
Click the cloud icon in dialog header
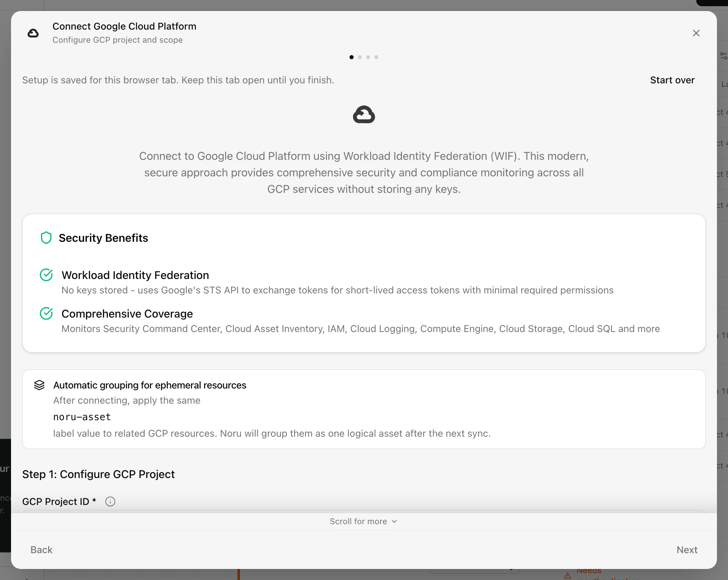click(x=33, y=33)
